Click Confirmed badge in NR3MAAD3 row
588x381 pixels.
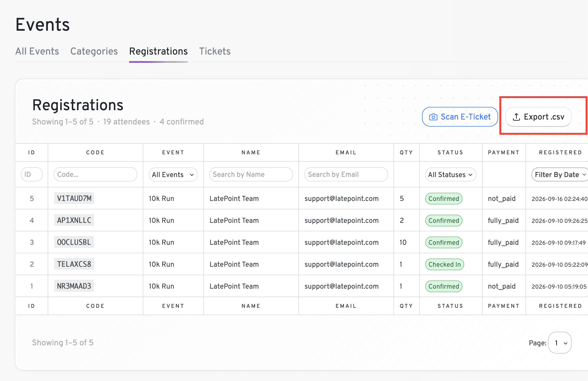click(444, 286)
